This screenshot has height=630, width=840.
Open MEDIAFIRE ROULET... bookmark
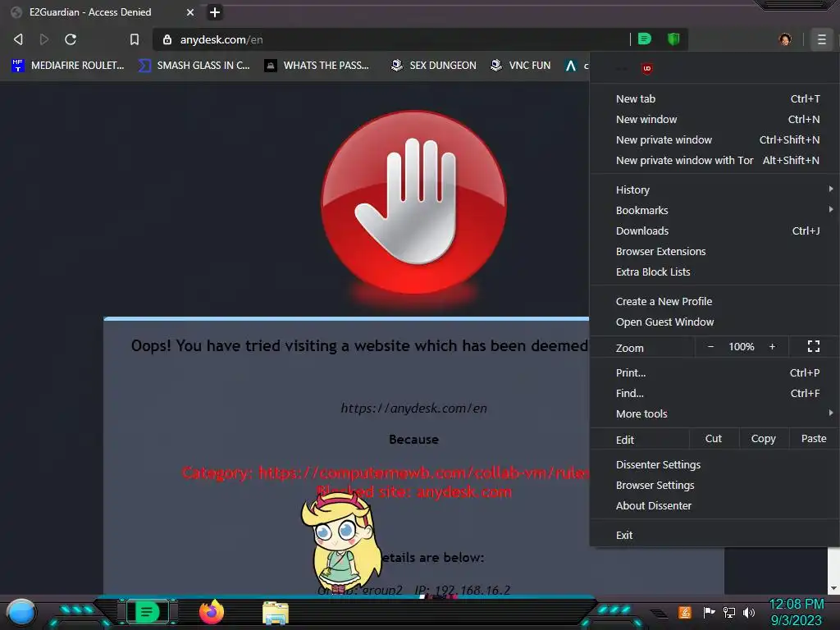coord(67,66)
